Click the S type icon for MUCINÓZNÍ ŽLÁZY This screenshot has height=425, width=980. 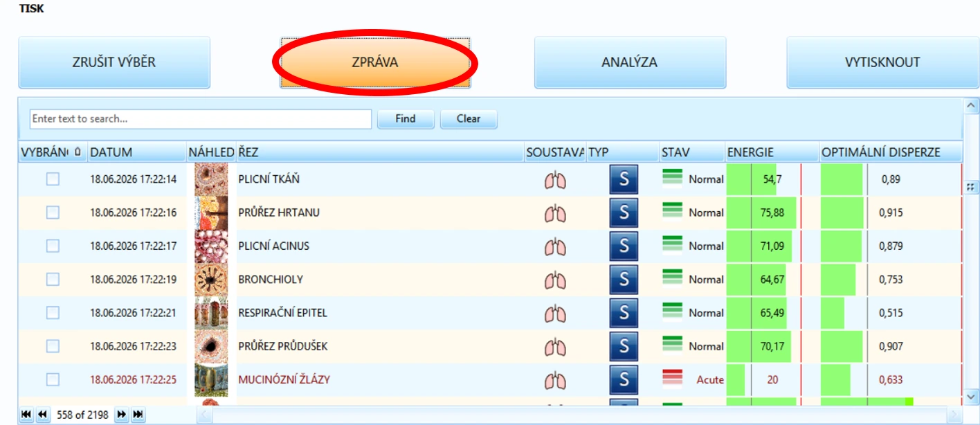(x=624, y=379)
